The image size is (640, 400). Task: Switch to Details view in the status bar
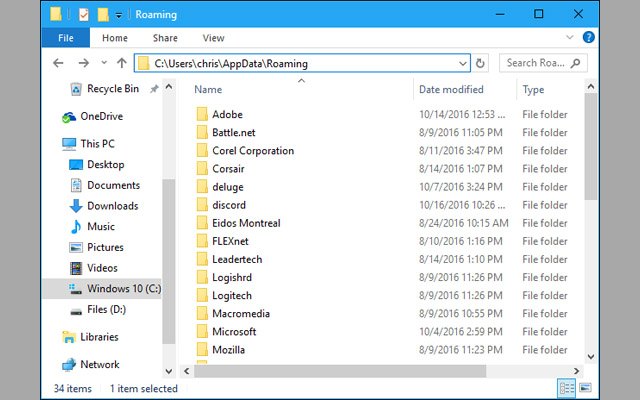(x=567, y=388)
